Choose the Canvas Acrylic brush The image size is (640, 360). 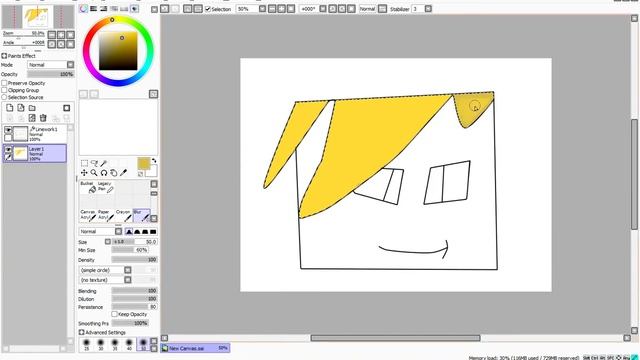coord(88,215)
